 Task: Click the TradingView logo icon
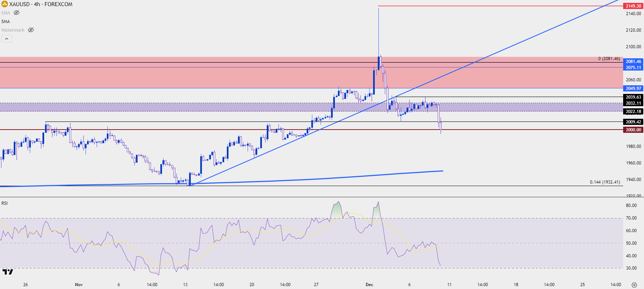click(8, 272)
